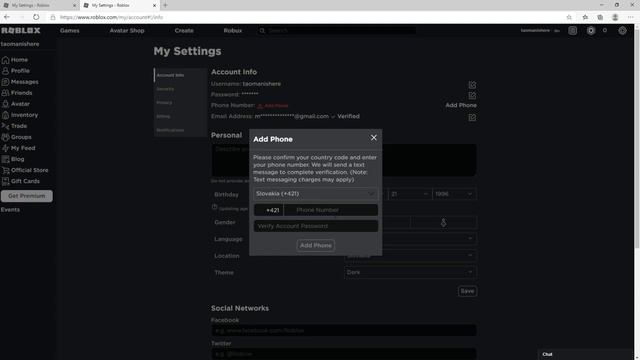The image size is (640, 360).
Task: Switch to the first browser tab
Action: coord(39,5)
